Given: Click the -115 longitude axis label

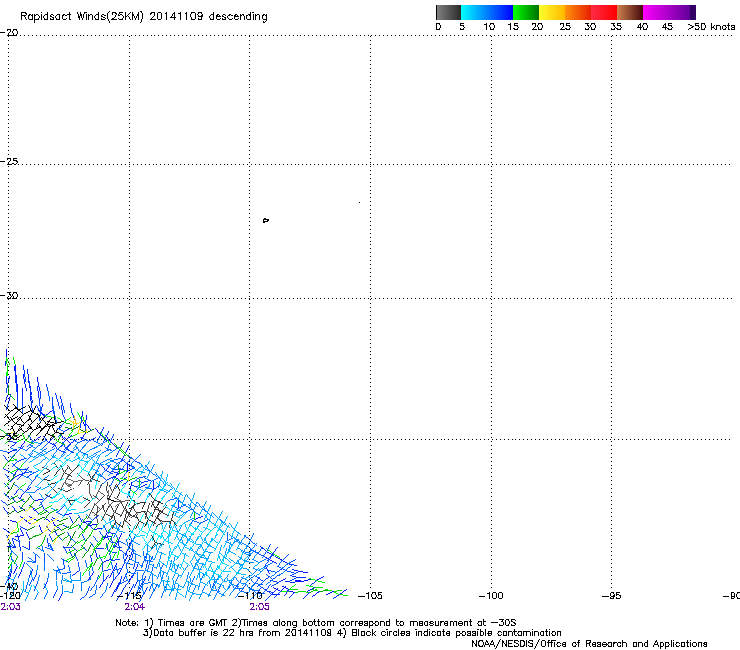Looking at the screenshot, I should (129, 596).
